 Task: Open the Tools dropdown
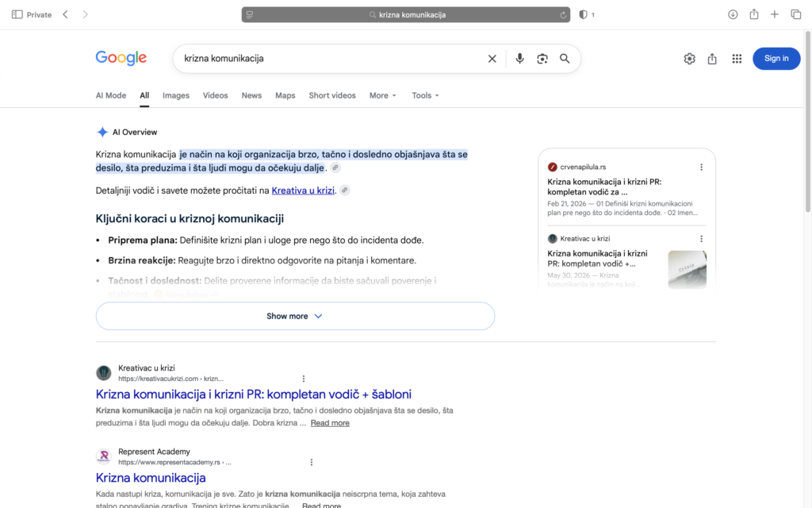(425, 95)
